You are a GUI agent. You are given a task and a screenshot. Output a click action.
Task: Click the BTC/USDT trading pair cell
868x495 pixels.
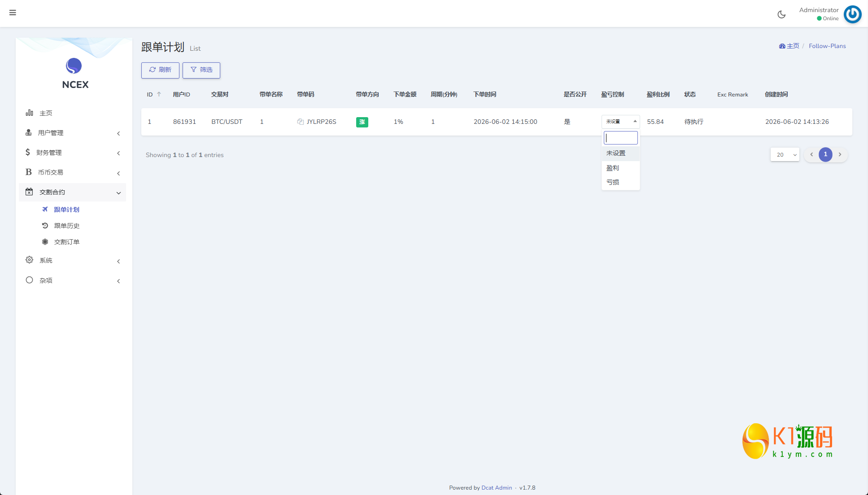227,122
